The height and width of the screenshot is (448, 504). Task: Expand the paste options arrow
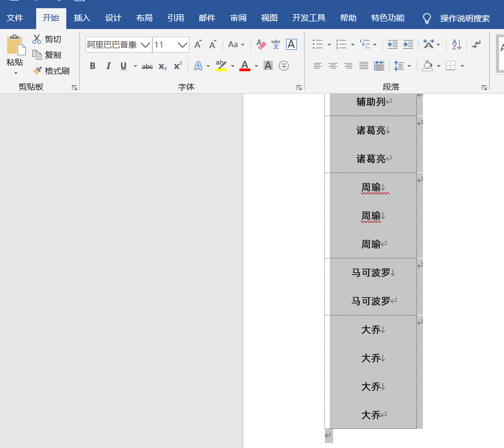click(15, 73)
